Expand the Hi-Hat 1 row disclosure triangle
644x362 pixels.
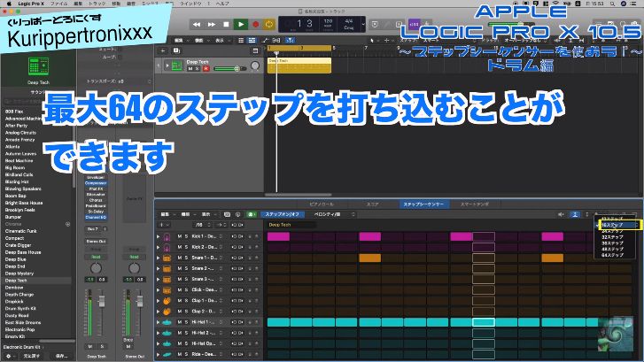tap(159, 322)
